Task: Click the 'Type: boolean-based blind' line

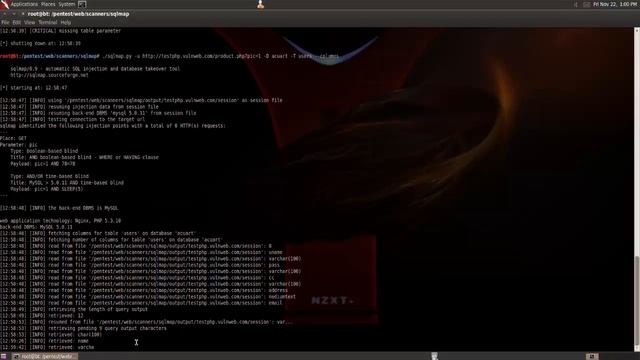Action: (44, 151)
